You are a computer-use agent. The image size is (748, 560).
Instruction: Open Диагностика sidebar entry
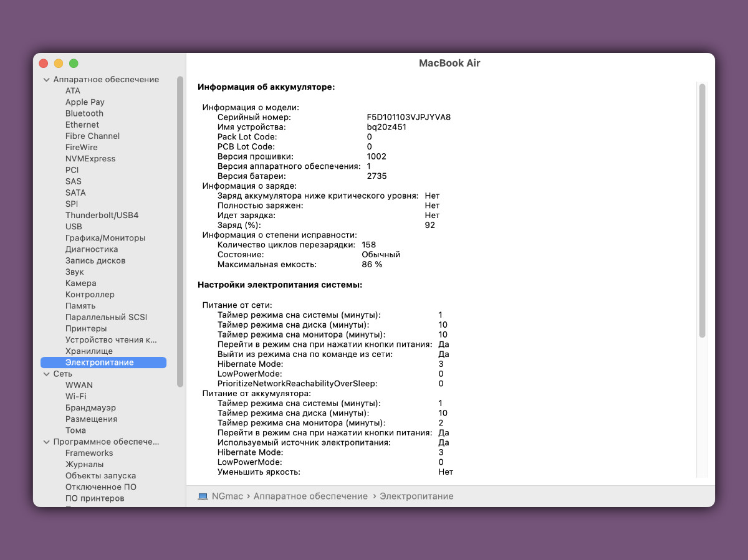[x=92, y=249]
